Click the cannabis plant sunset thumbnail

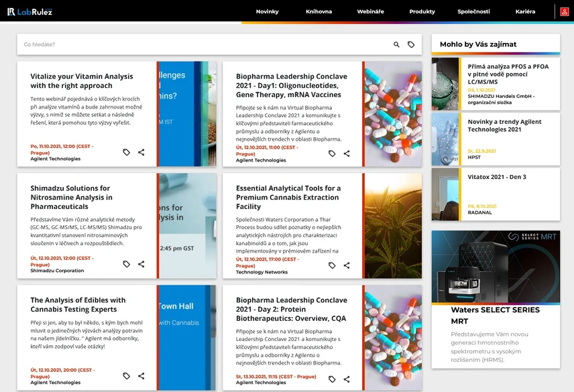[x=393, y=226]
